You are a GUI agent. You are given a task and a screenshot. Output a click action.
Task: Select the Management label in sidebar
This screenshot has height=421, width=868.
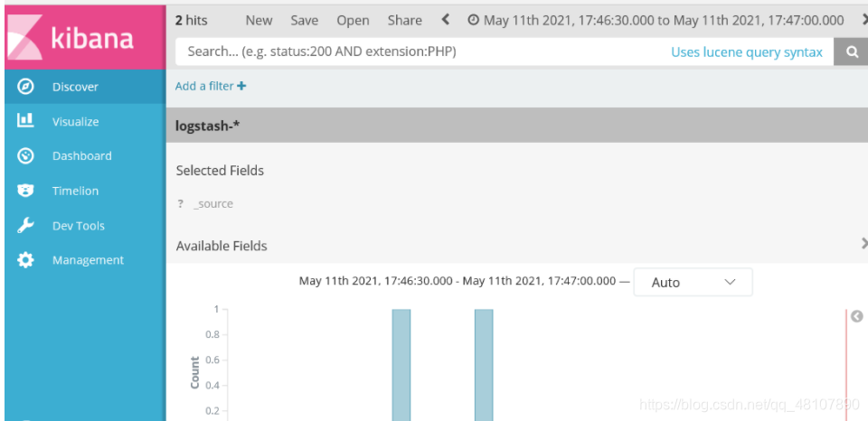click(x=88, y=260)
